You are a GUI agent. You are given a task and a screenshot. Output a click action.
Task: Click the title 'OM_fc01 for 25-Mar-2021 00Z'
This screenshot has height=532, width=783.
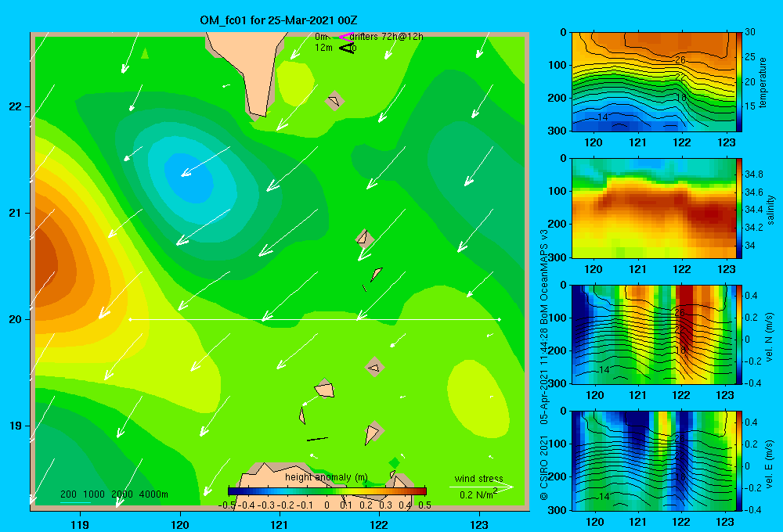[279, 20]
